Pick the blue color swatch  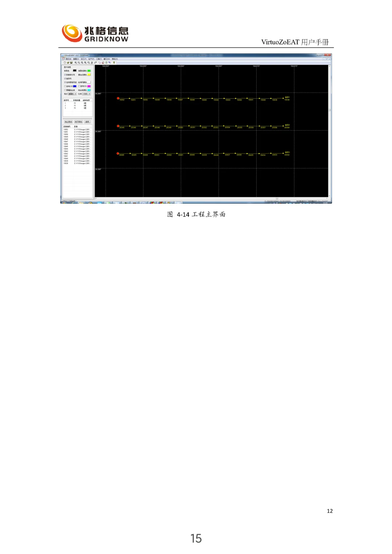75,86
